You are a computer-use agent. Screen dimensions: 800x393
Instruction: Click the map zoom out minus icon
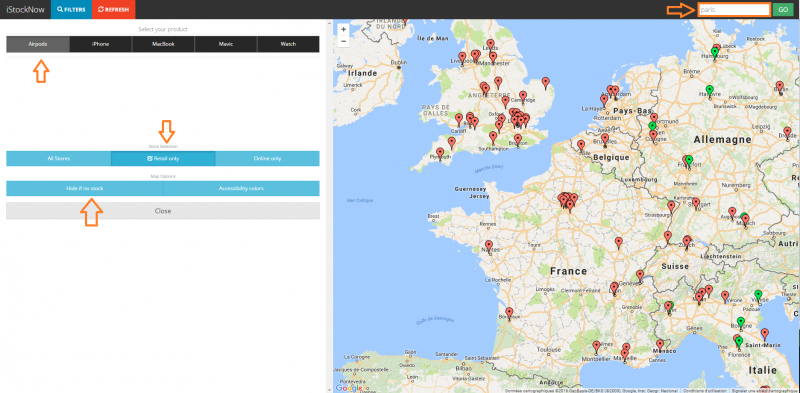point(343,41)
